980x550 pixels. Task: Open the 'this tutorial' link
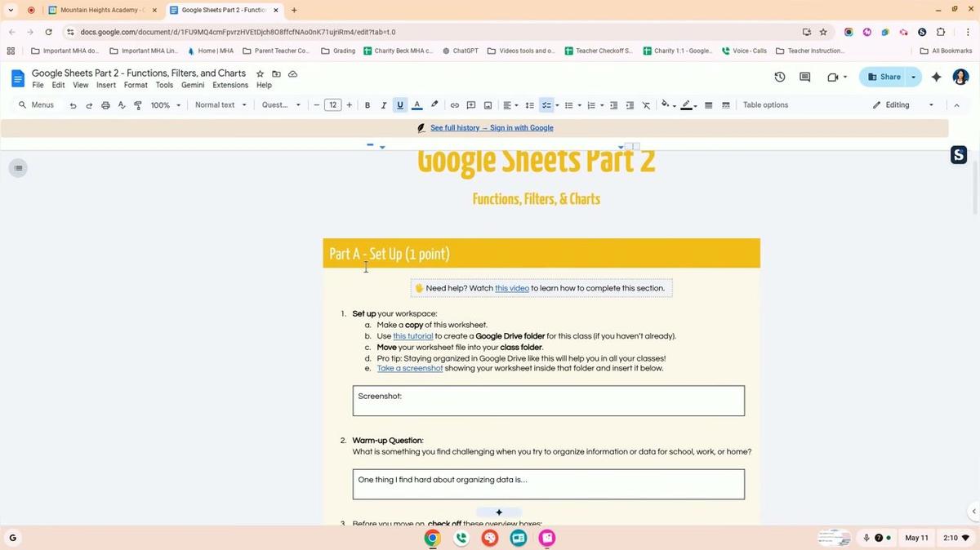[x=413, y=336]
